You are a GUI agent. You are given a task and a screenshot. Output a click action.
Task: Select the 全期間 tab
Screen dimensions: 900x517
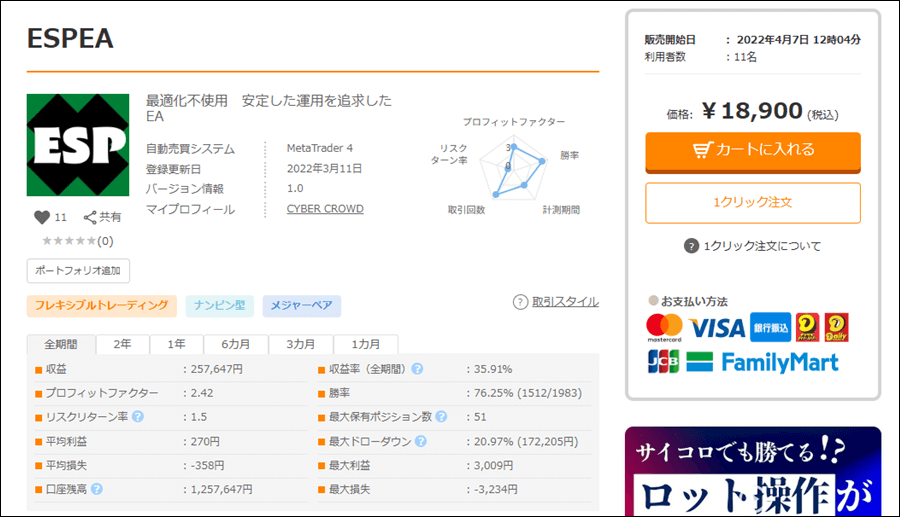61,344
